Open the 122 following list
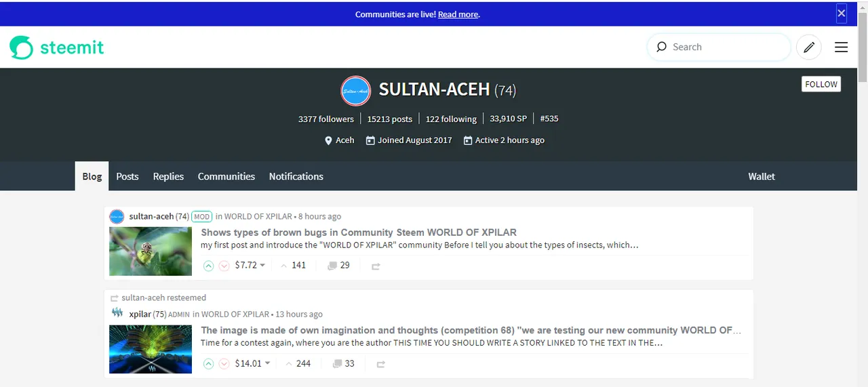 click(x=451, y=119)
